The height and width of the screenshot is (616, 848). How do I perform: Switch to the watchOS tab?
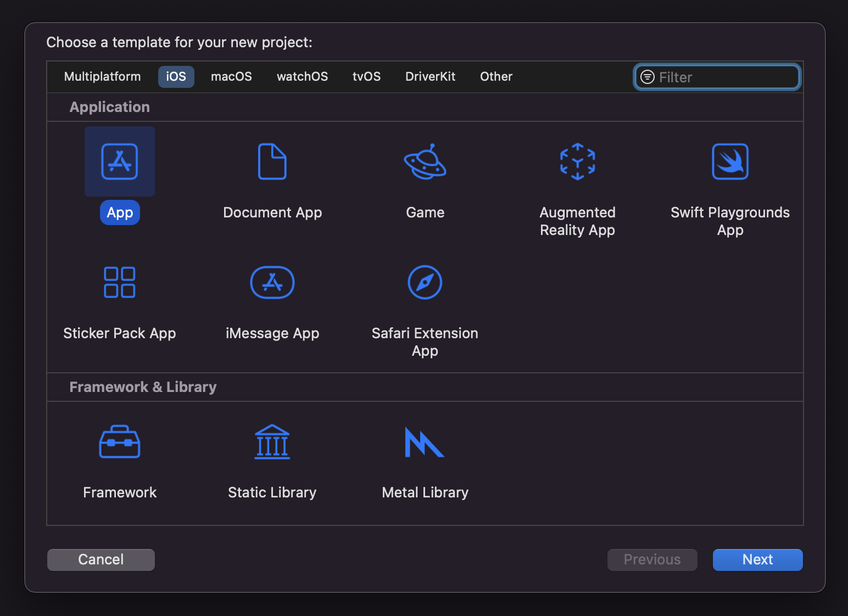coord(302,77)
